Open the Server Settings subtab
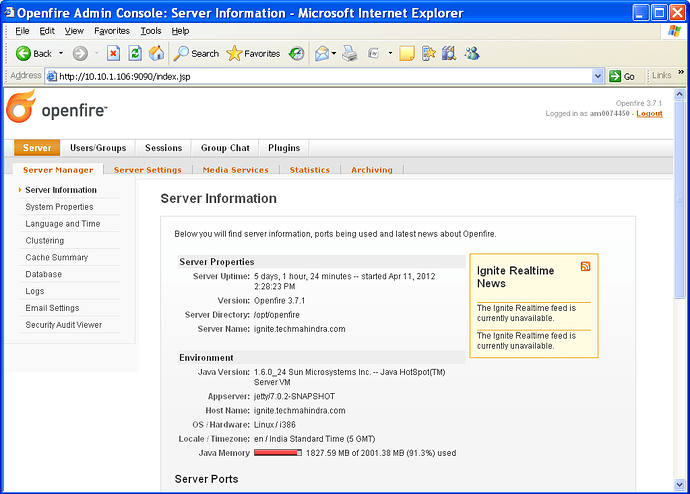The width and height of the screenshot is (690, 494). [x=147, y=170]
